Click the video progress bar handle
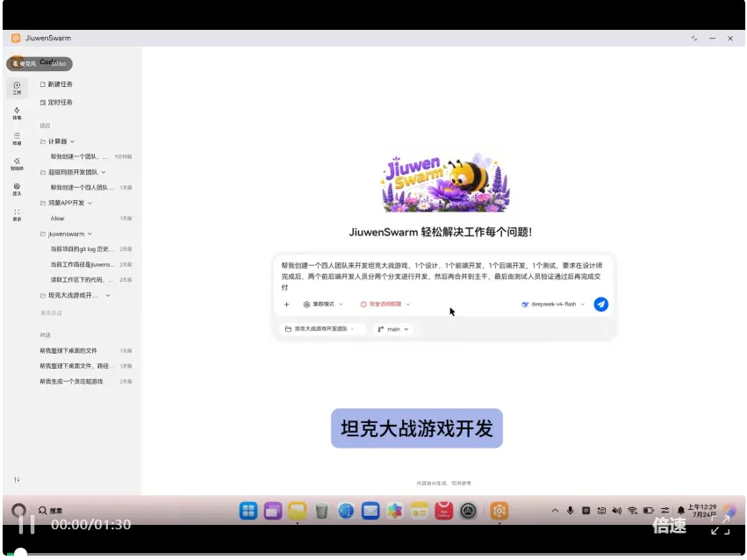747x560 pixels. pos(20,554)
